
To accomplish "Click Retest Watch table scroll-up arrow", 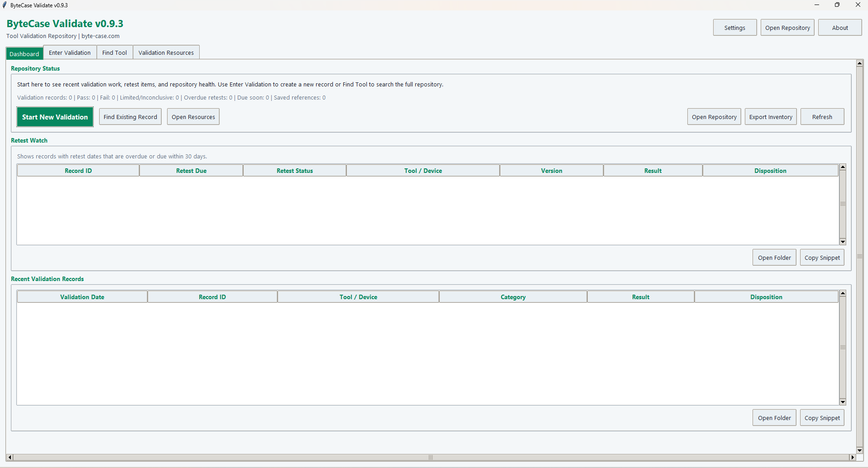I will (x=843, y=167).
